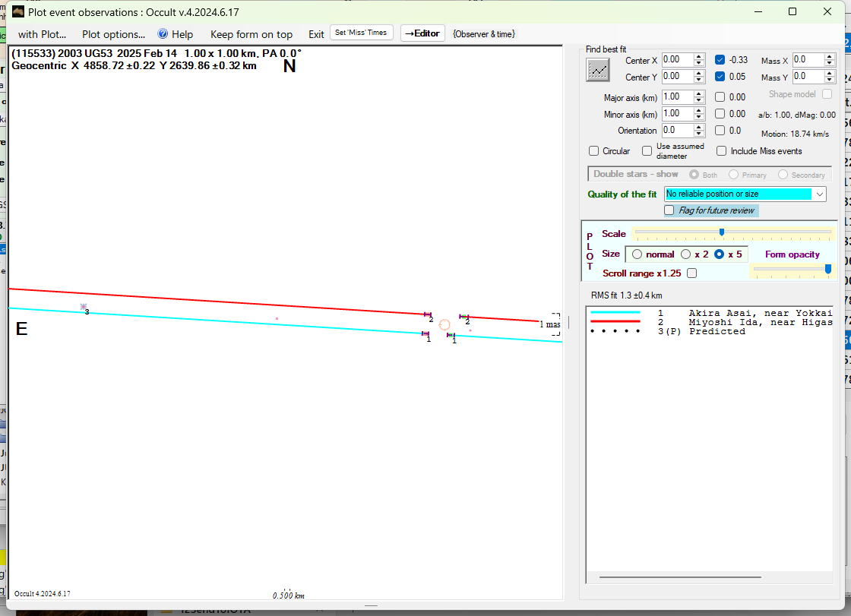
Task: Click observer 1 event marker on cyan chord
Action: pyautogui.click(x=426, y=333)
